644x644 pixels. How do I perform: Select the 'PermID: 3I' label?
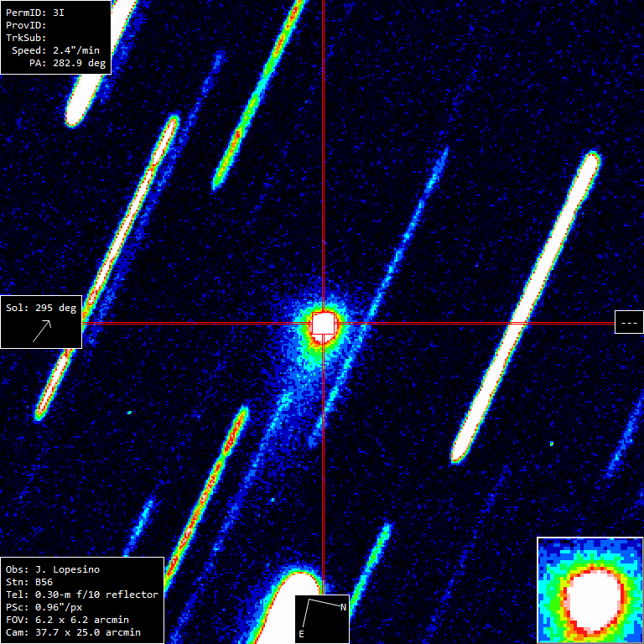point(34,14)
